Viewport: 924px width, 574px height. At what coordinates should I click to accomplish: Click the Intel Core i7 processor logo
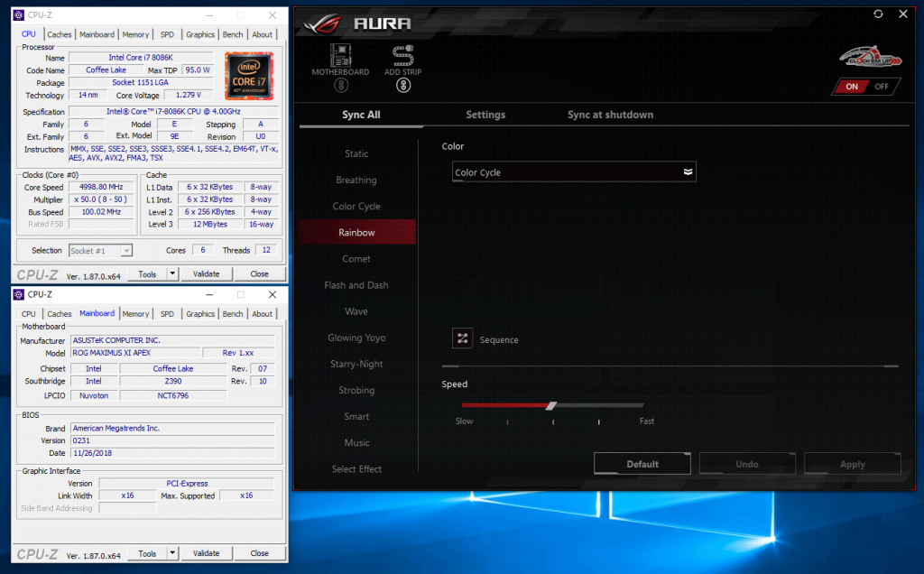(x=248, y=75)
